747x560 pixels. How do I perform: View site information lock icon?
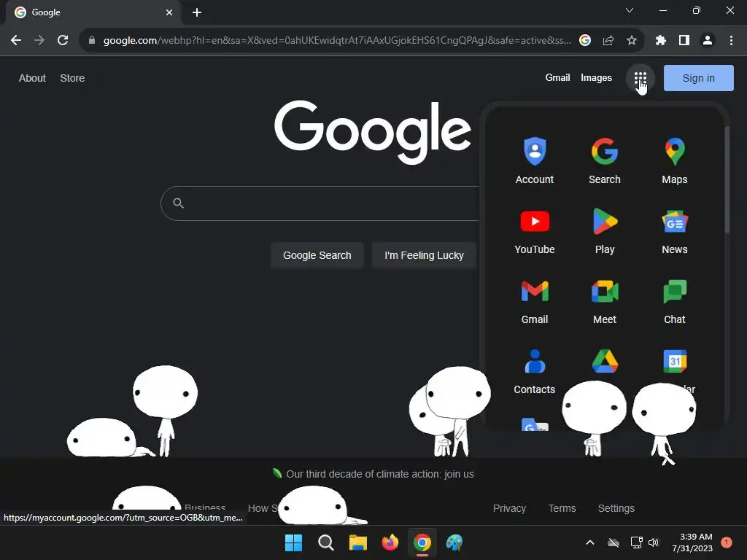[x=91, y=40]
